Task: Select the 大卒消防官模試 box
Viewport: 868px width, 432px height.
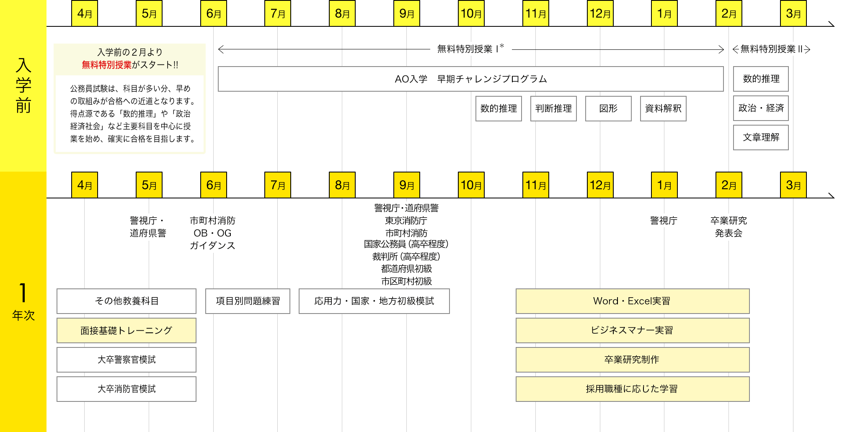Action: click(127, 389)
